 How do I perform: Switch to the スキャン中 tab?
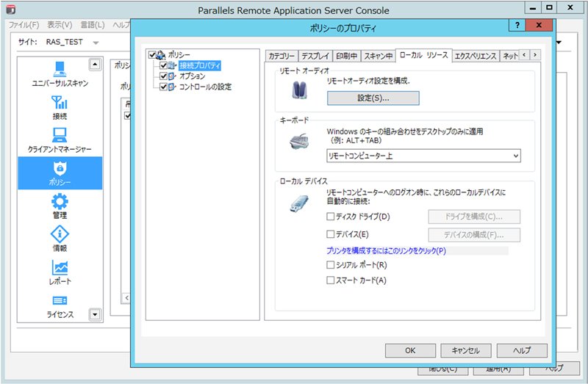379,57
